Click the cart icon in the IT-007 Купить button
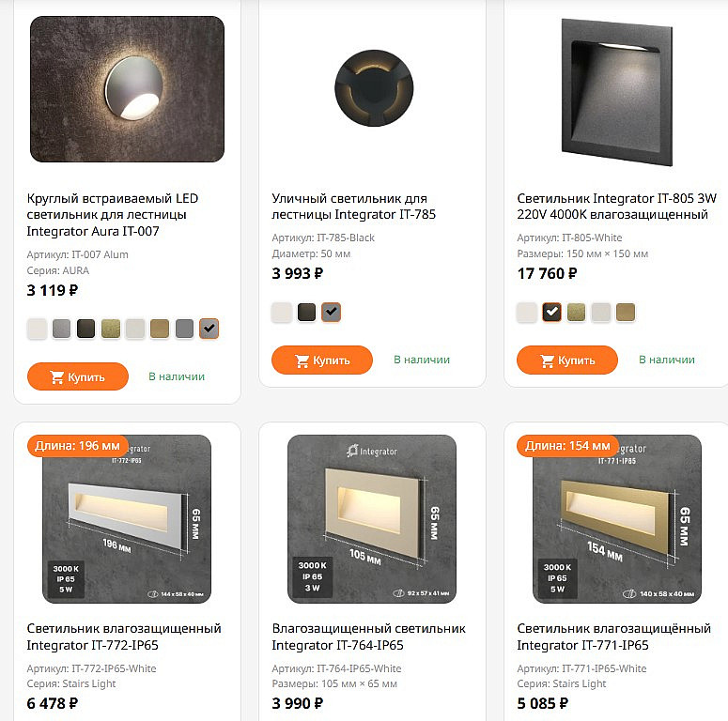The image size is (728, 721). pyautogui.click(x=57, y=377)
